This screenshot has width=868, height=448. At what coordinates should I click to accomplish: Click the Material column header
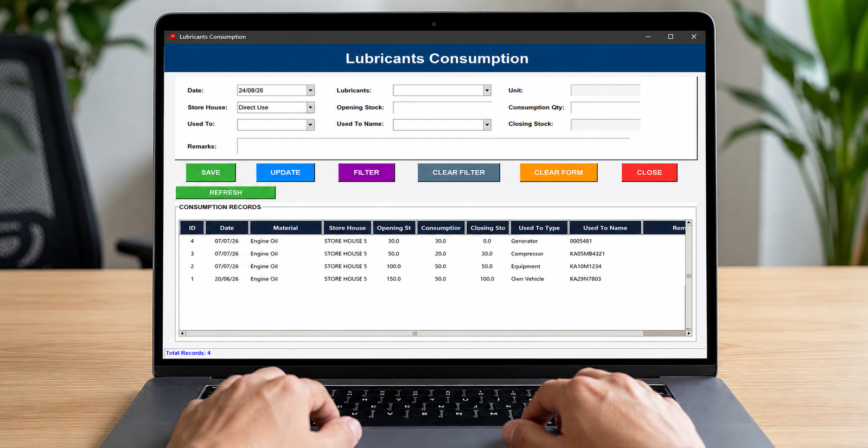286,228
